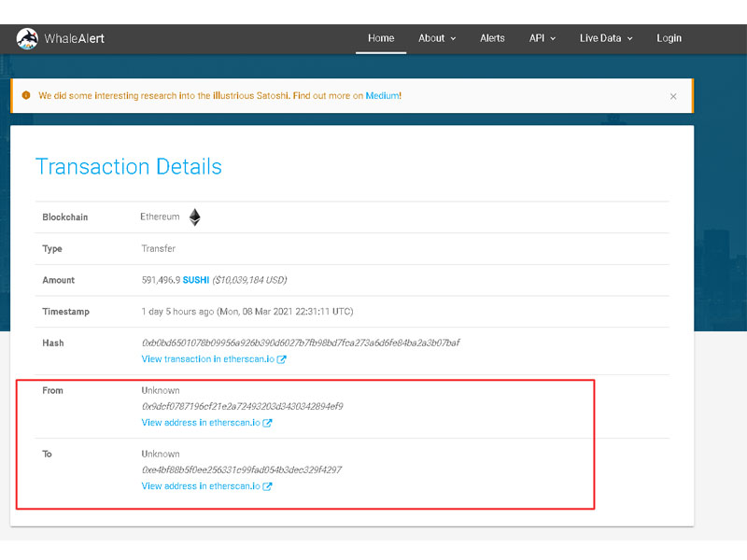This screenshot has width=747, height=560.
Task: Dismiss the Satoshi research banner
Action: [673, 96]
